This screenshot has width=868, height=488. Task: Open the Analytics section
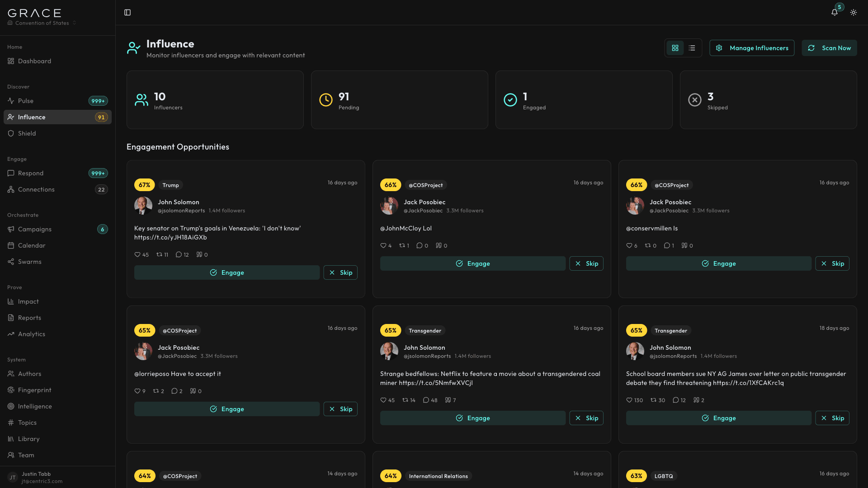click(x=32, y=334)
